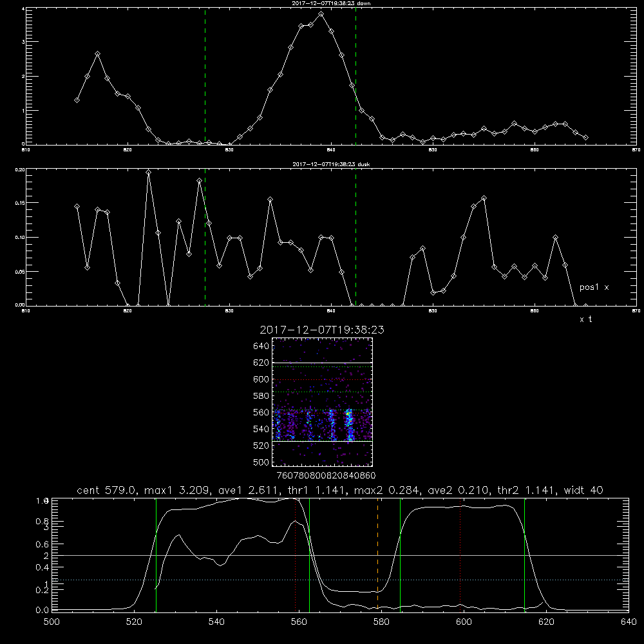Screen dimensions: 644x644
Task: Click the 'x t' label below dusk plot
Action: [585, 319]
